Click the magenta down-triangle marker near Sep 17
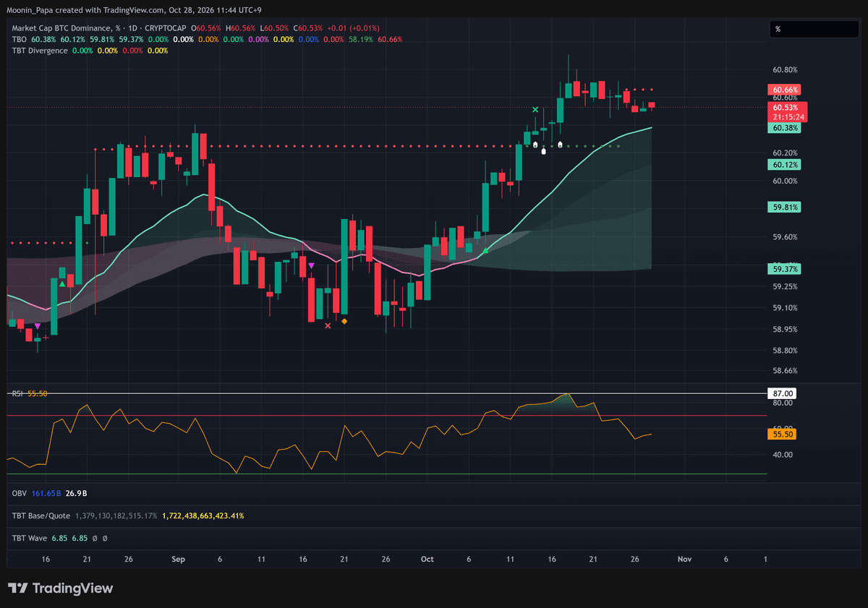The image size is (868, 608). tap(311, 266)
